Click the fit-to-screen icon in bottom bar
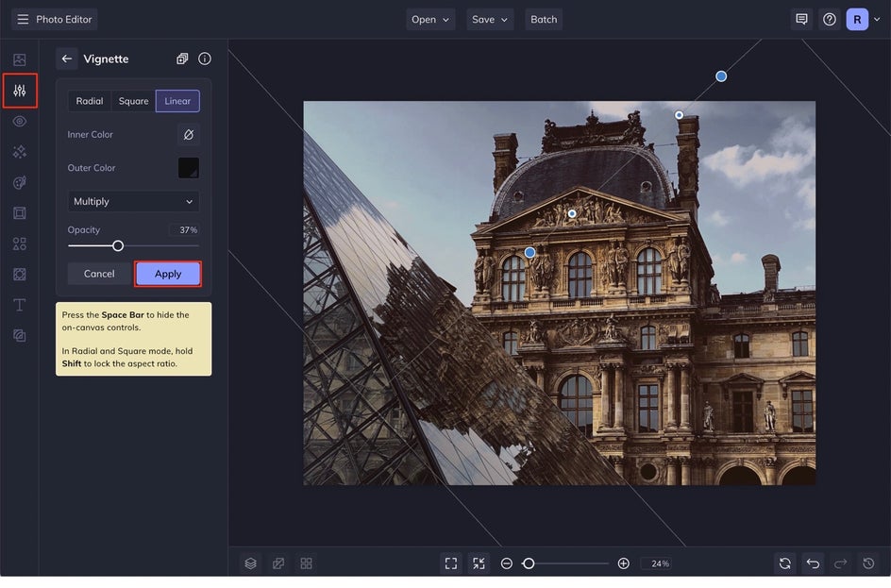891x588 pixels. click(x=451, y=563)
